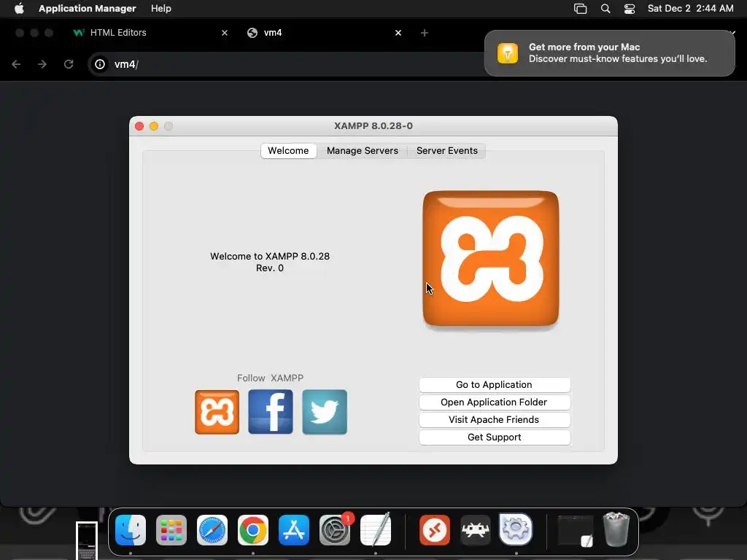
Task: Switch to the Server Events tab
Action: [x=447, y=150]
